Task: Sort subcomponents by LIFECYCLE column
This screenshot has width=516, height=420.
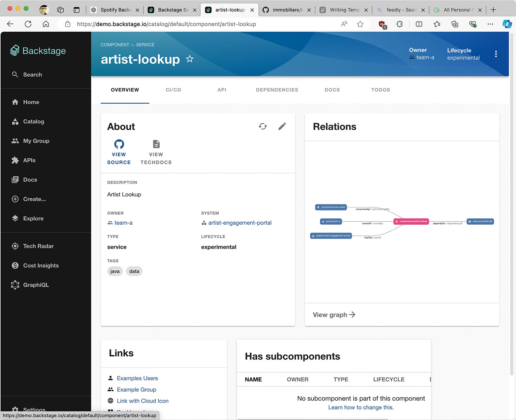Action: [x=389, y=379]
